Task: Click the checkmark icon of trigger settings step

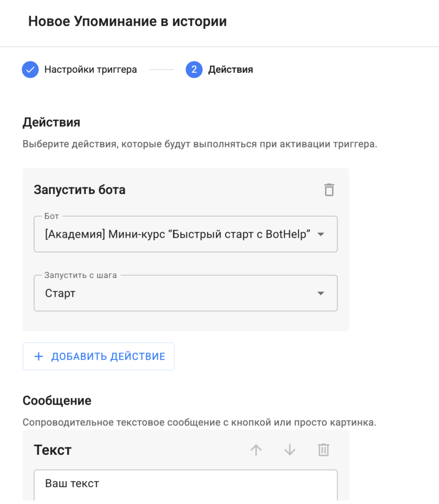Action: (x=30, y=70)
